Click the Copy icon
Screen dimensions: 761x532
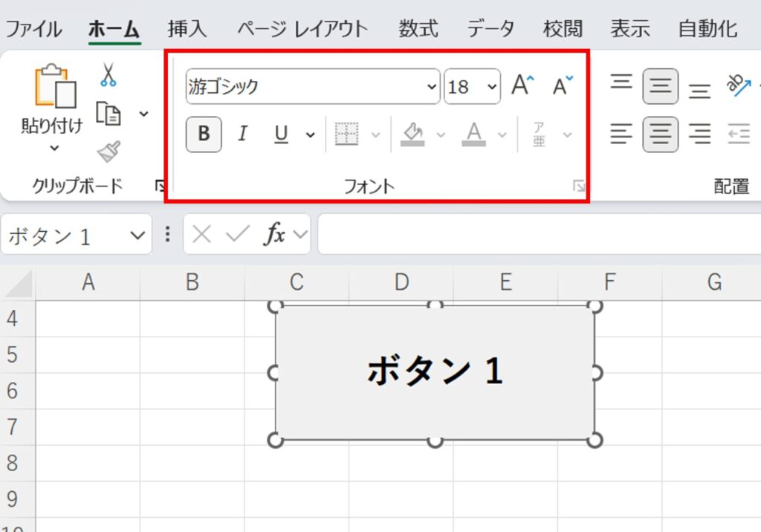coord(109,114)
